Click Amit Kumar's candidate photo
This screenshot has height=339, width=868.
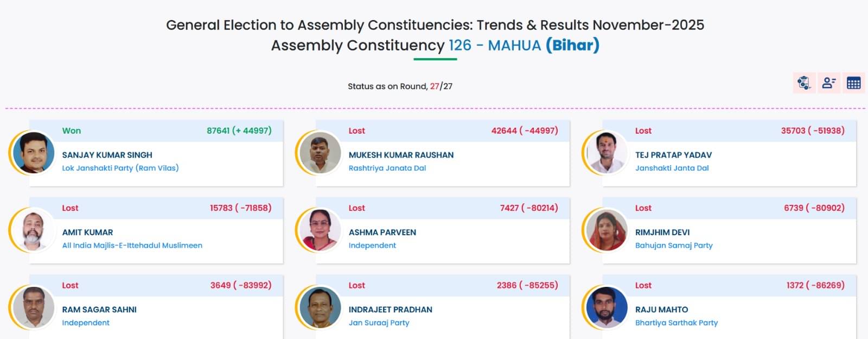pos(34,230)
